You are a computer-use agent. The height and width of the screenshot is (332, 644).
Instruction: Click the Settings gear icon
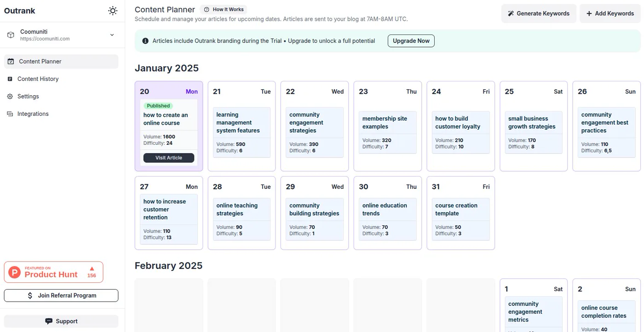pyautogui.click(x=10, y=97)
